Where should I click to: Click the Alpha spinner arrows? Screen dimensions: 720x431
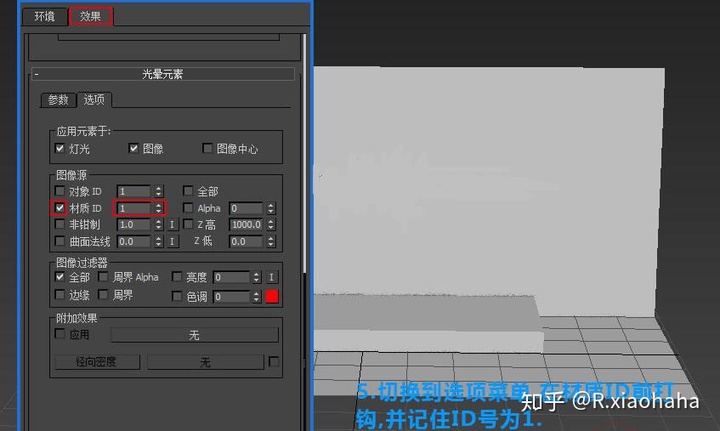pos(271,208)
